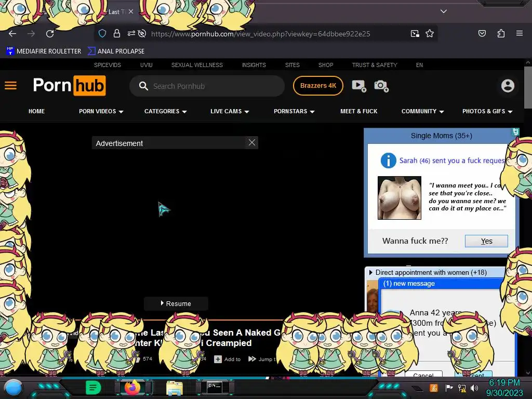Click the Resume button on the player

[176, 303]
